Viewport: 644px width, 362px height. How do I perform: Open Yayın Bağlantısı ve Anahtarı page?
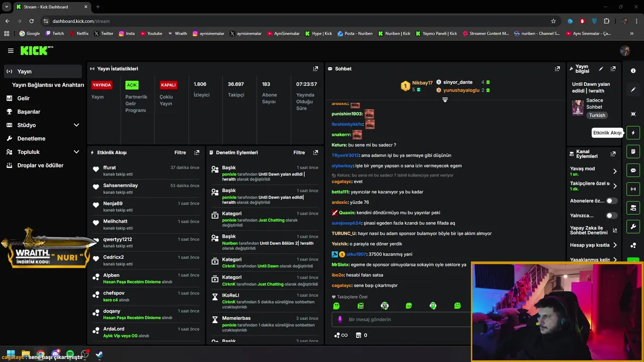point(48,85)
